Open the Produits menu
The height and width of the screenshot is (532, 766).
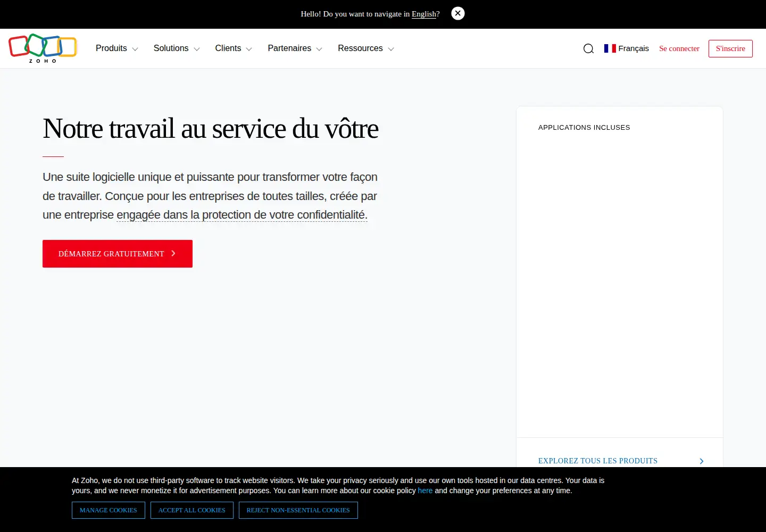tap(117, 48)
